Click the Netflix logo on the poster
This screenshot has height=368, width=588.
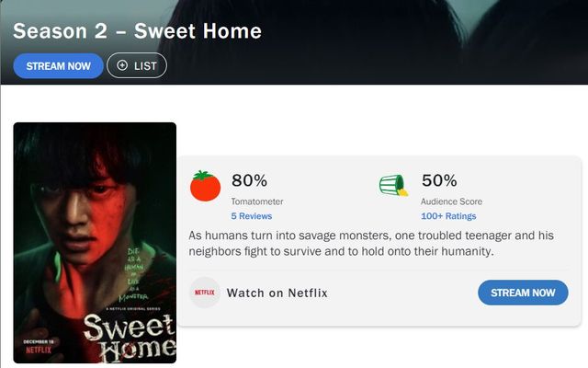click(38, 350)
